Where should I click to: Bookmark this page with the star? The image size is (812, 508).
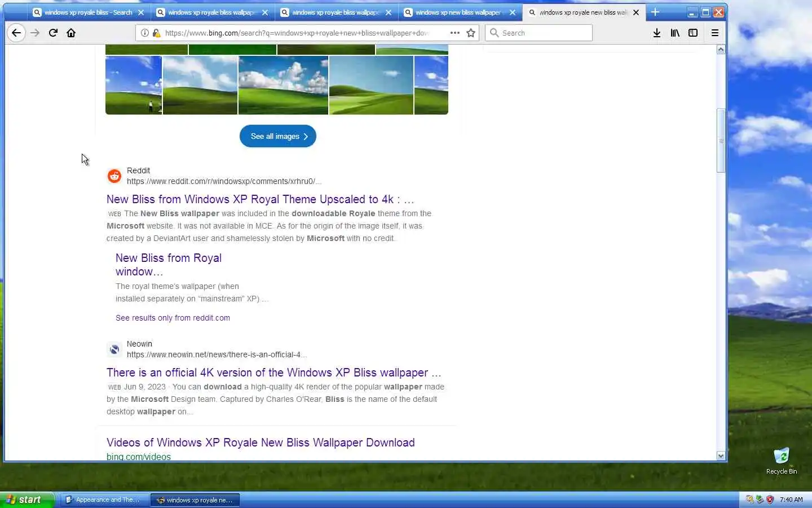[471, 33]
